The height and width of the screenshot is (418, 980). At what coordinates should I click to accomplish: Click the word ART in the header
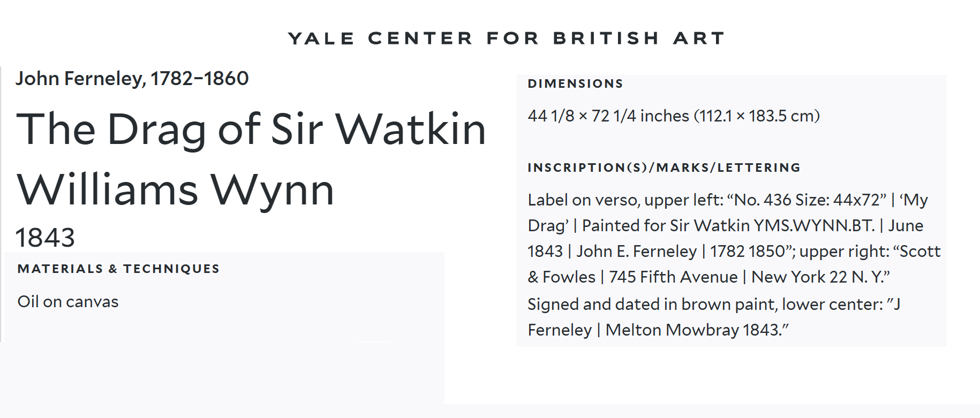699,39
